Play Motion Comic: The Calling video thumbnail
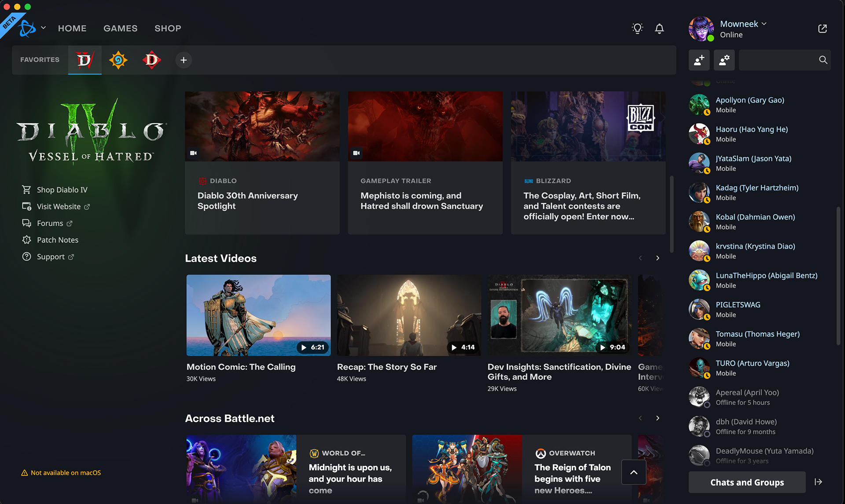Viewport: 845px width, 504px height. [258, 315]
